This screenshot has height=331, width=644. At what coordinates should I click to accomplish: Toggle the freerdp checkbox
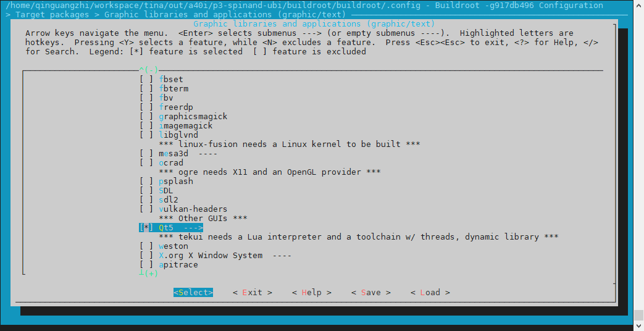click(146, 107)
